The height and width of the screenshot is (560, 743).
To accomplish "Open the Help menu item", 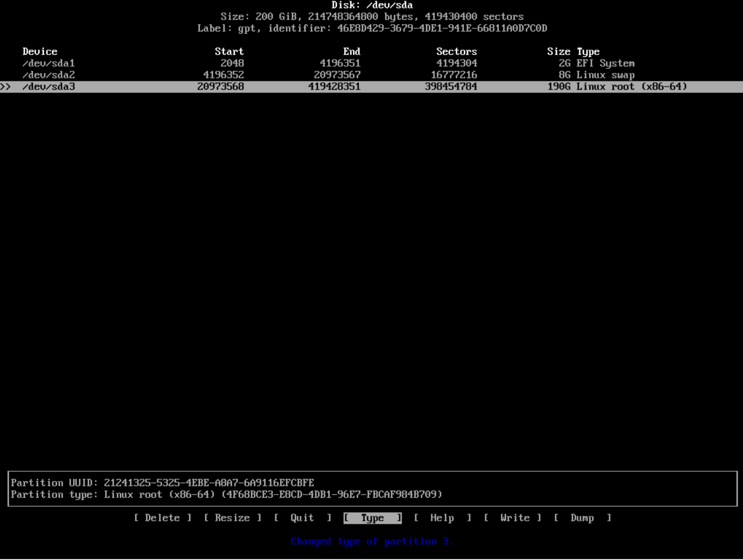I will 442,518.
